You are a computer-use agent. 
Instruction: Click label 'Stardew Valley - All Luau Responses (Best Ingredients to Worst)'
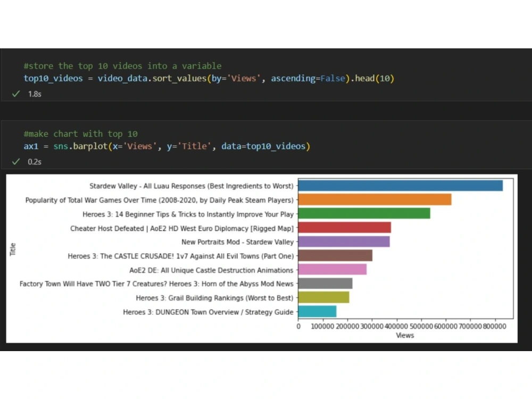pos(192,186)
